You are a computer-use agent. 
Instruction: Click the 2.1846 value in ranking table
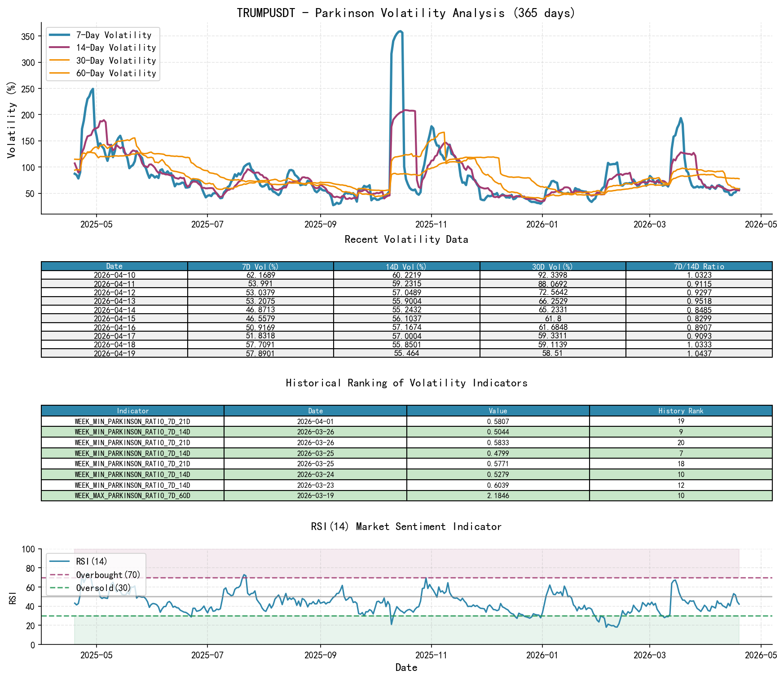pyautogui.click(x=498, y=495)
